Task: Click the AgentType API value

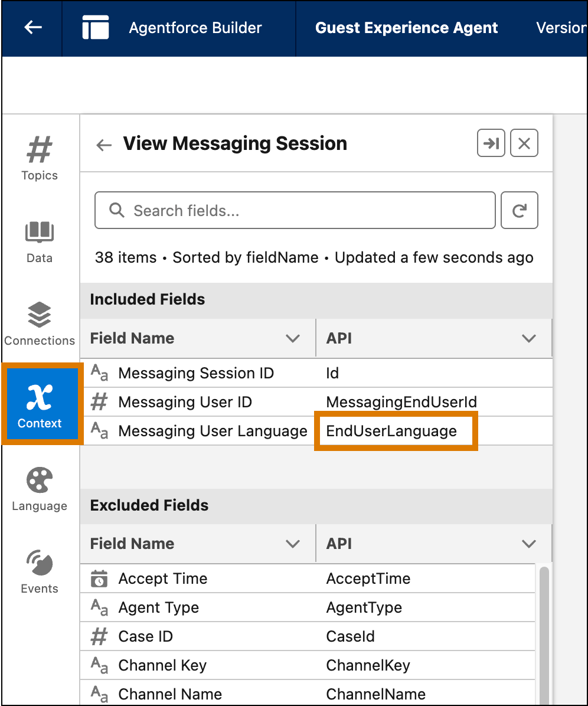Action: [364, 608]
